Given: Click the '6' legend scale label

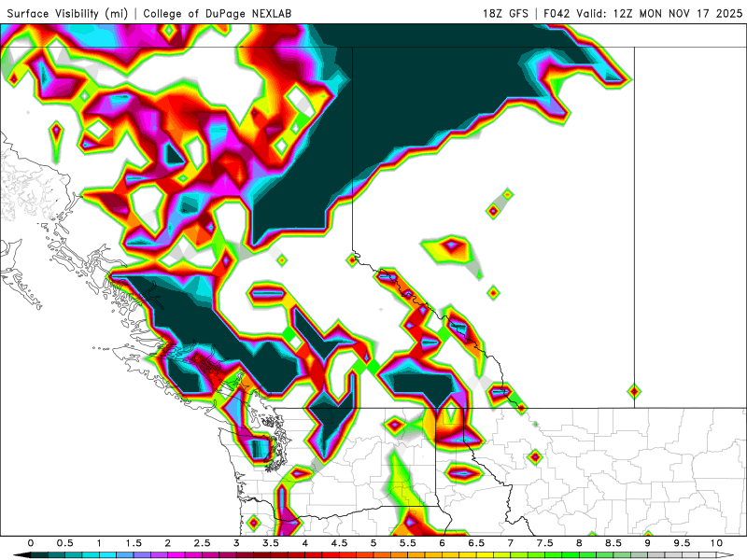Looking at the screenshot, I should pyautogui.click(x=442, y=543).
